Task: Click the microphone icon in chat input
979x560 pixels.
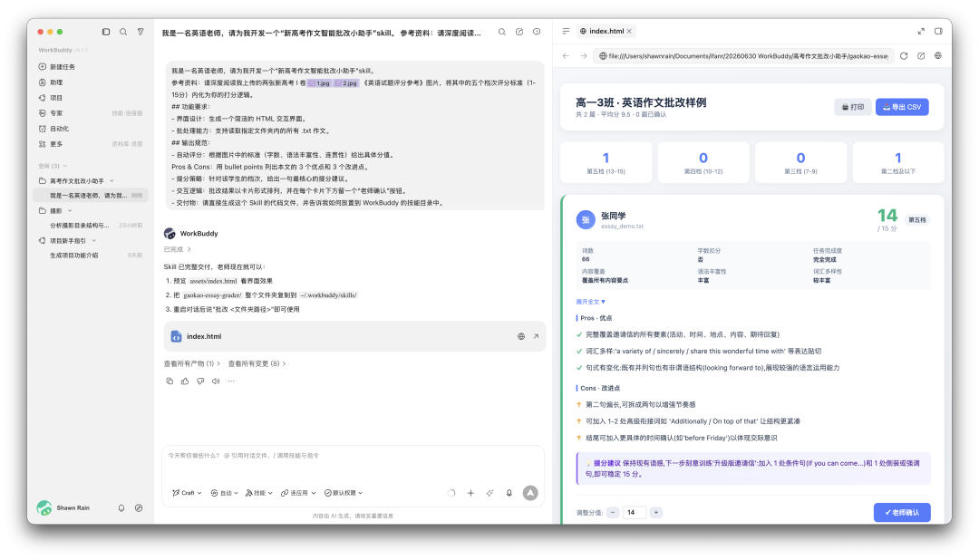Action: point(509,493)
